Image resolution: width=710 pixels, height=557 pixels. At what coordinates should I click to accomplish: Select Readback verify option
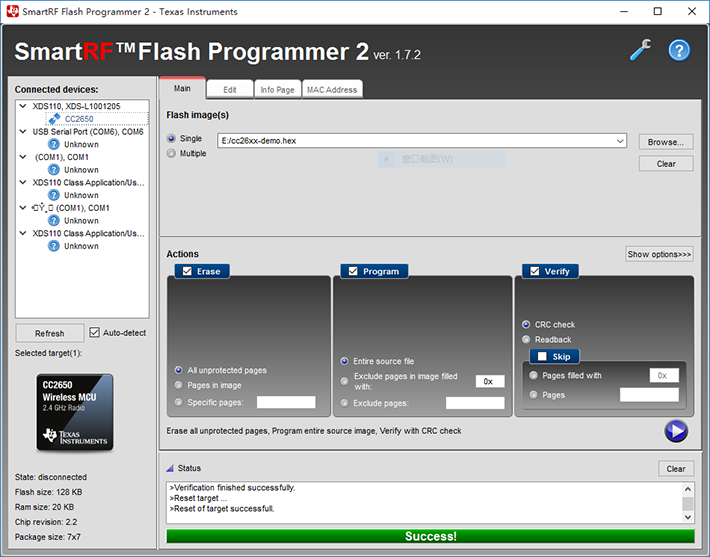(526, 339)
